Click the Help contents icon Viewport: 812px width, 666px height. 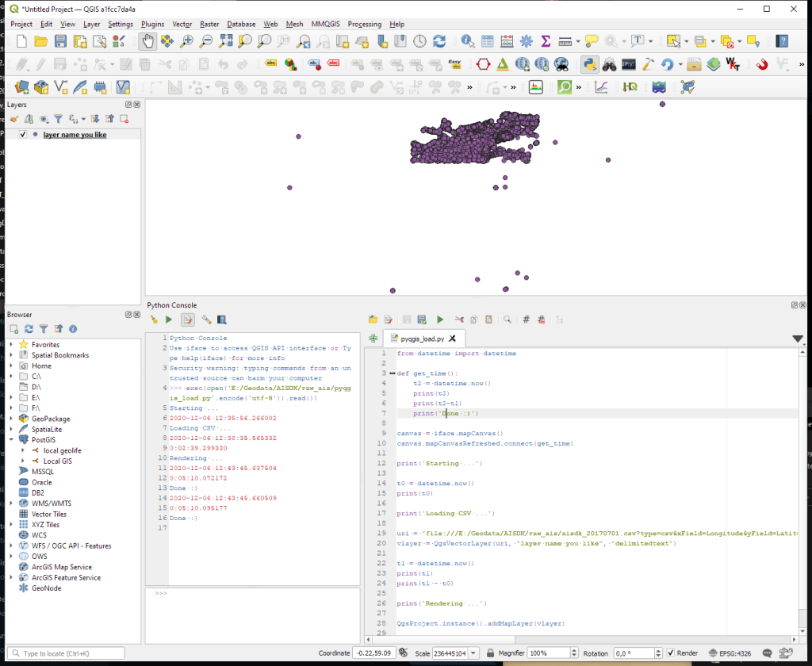tap(782, 41)
